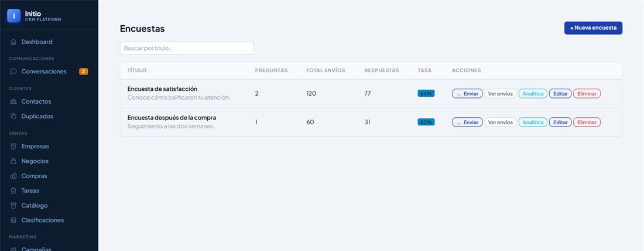
Task: Click the total envíos value 120
Action: tap(311, 93)
